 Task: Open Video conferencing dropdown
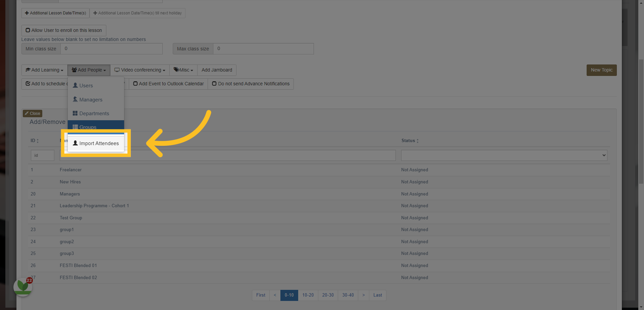[x=140, y=70]
